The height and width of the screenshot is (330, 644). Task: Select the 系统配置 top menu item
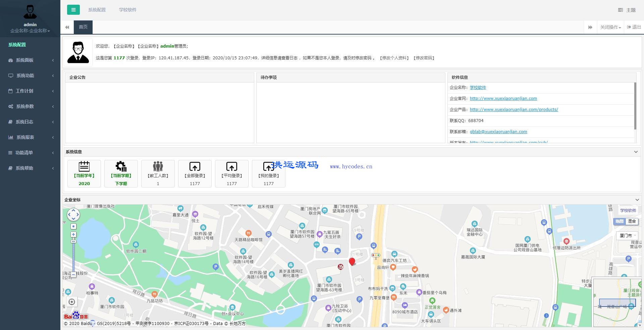point(97,10)
